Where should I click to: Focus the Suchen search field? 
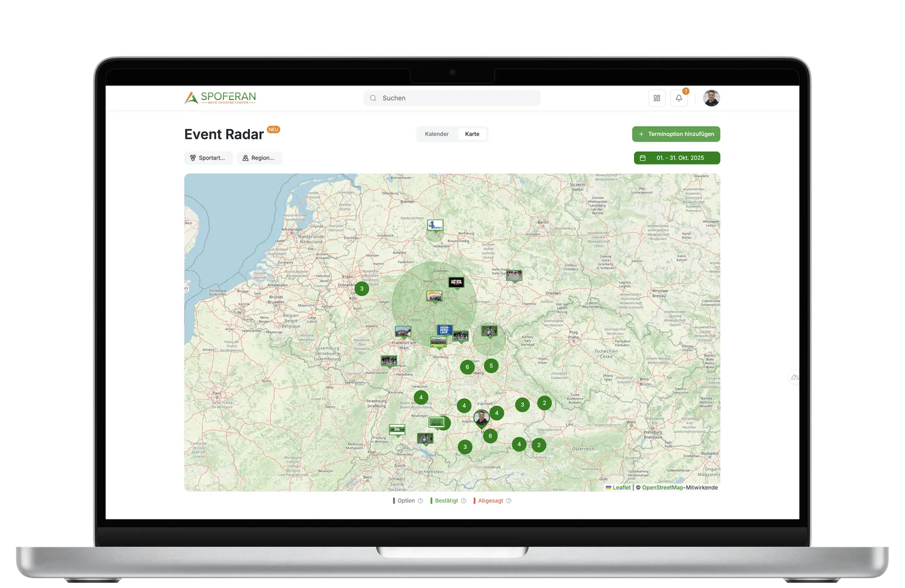pos(452,98)
